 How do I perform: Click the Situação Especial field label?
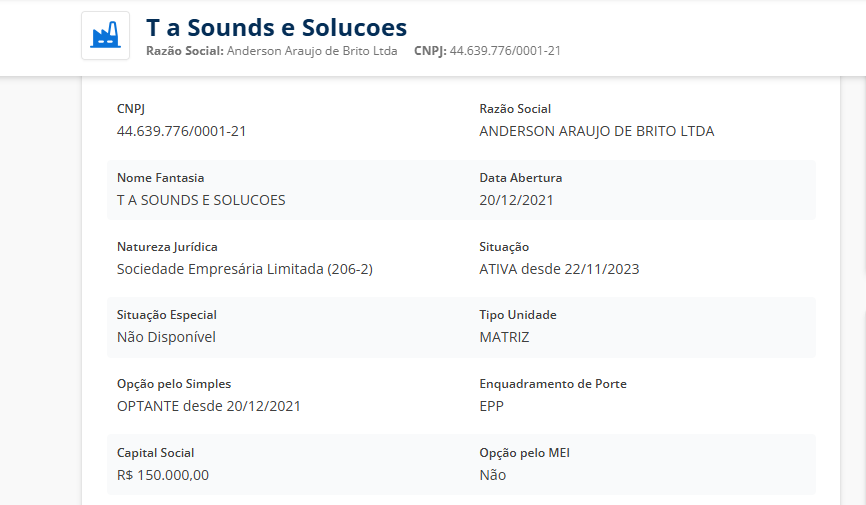(x=167, y=315)
